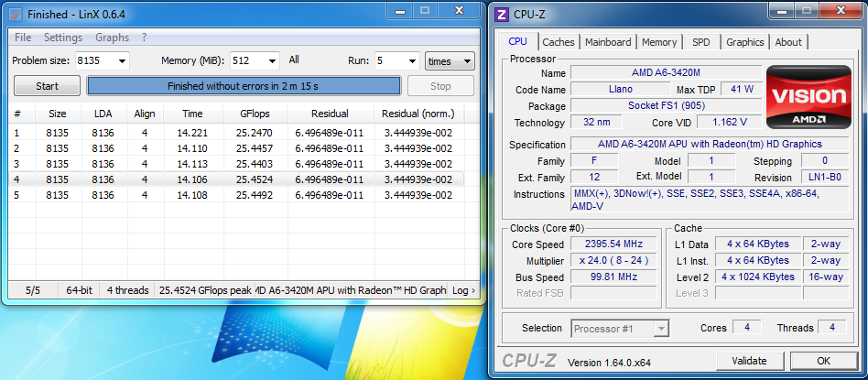Viewport: 868px width, 380px height.
Task: Click the Socket FS1 (905) Package field
Action: click(x=666, y=105)
